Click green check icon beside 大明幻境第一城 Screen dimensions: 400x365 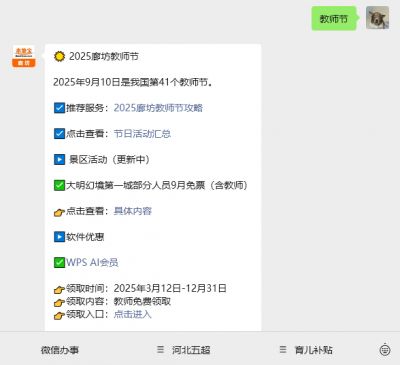click(x=59, y=185)
